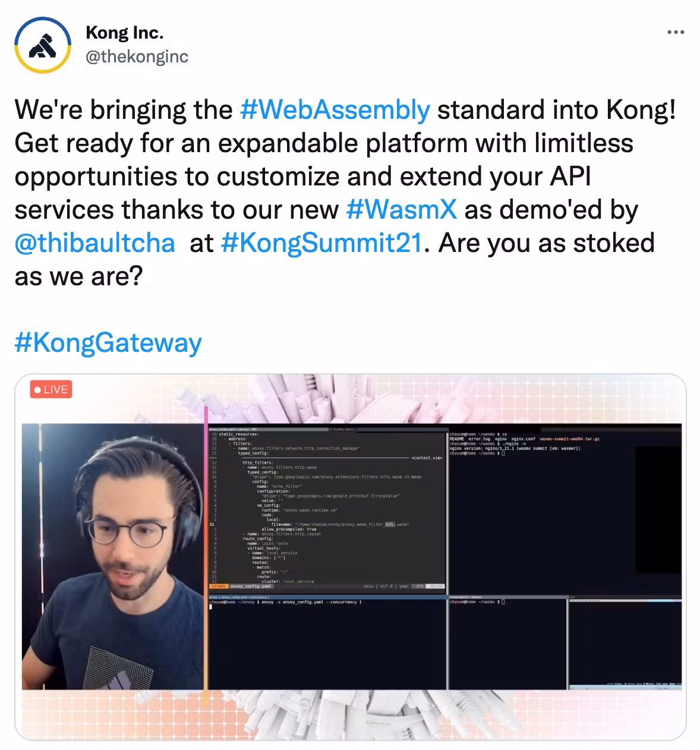Click the red LIVE badge on the video
Image resolution: width=700 pixels, height=750 pixels.
pyautogui.click(x=51, y=389)
